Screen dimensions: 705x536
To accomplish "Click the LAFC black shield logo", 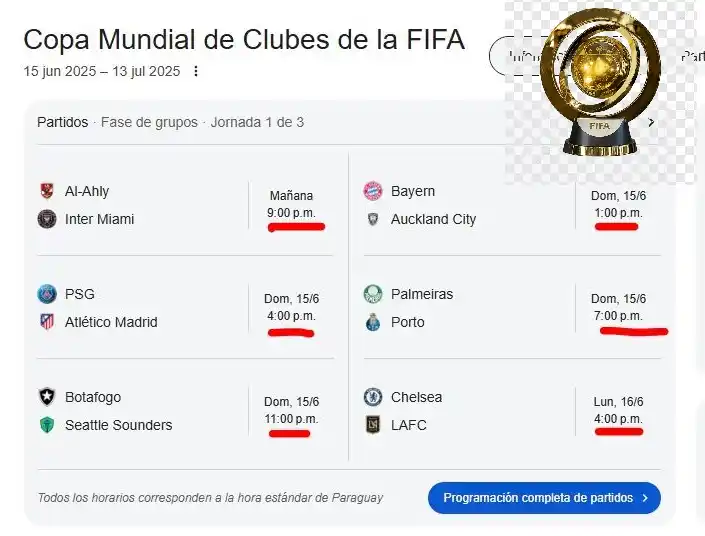I will click(373, 425).
